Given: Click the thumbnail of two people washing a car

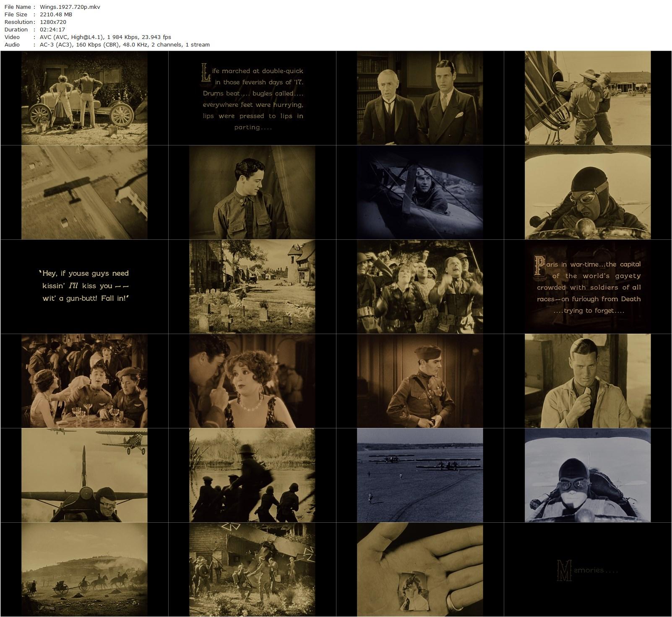Looking at the screenshot, I should [x=84, y=98].
